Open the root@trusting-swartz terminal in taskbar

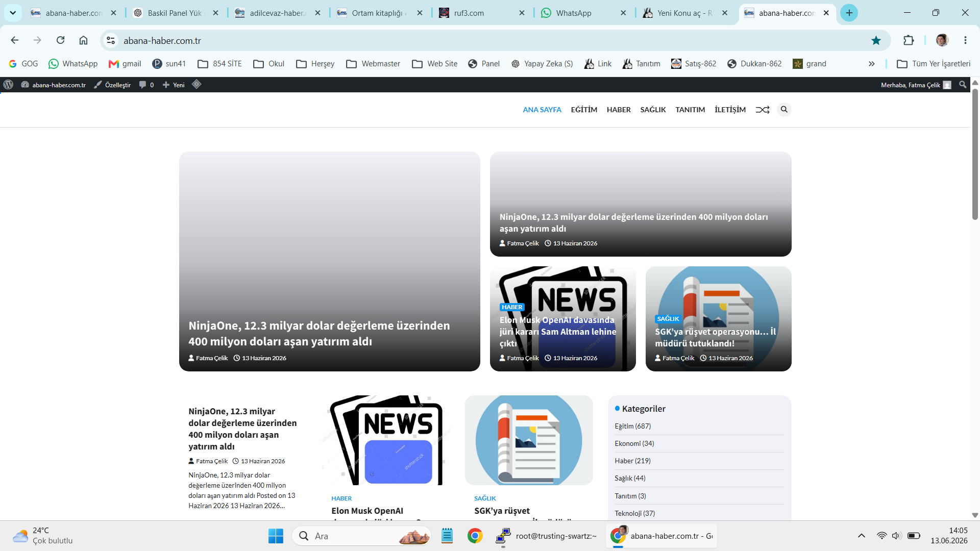[546, 536]
